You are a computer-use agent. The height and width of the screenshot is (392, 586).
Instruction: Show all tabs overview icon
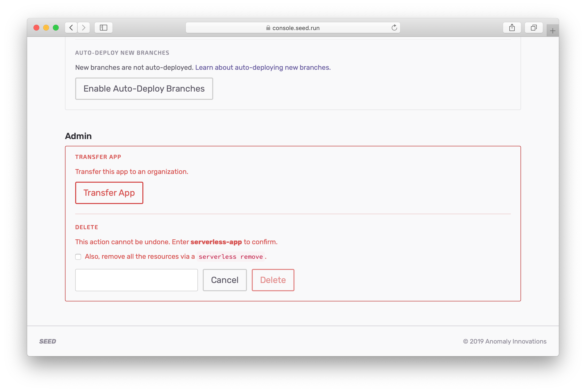click(533, 28)
